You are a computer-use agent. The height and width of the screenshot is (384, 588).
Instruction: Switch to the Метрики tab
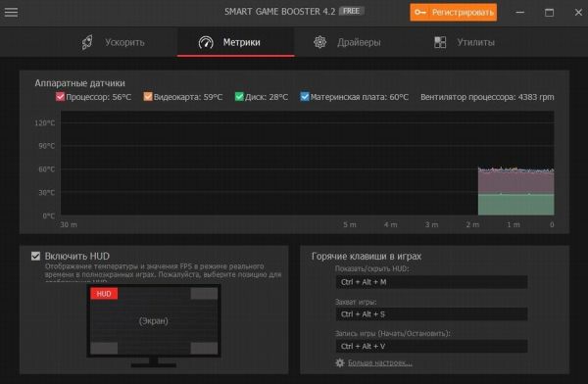[x=235, y=42]
